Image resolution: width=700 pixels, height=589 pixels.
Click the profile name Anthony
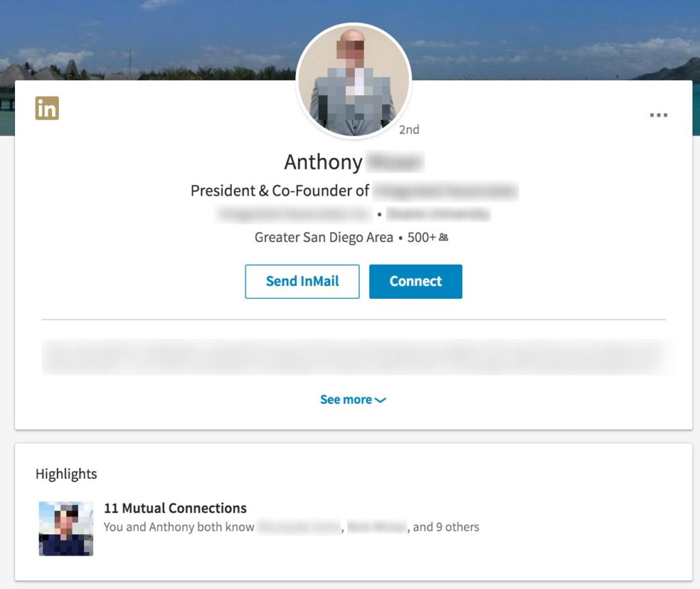click(323, 162)
